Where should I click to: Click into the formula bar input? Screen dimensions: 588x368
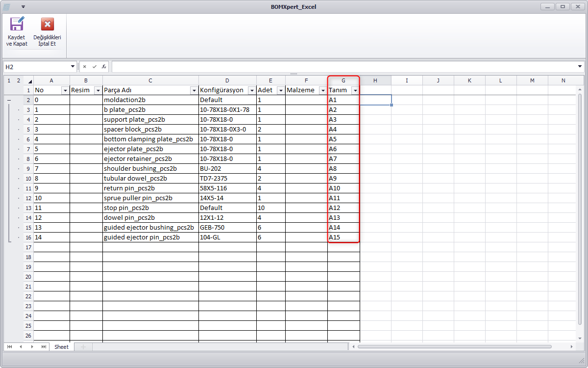[344, 66]
